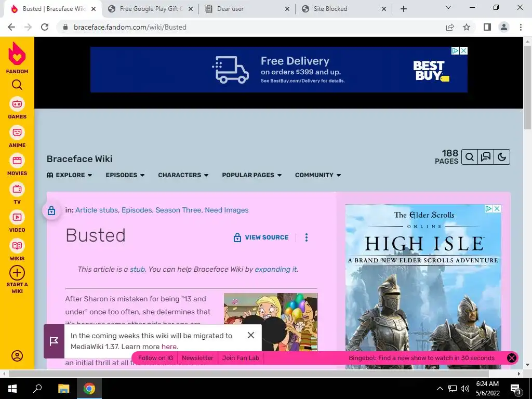This screenshot has width=532, height=399.
Task: Close the Dear user tab
Action: (x=287, y=9)
